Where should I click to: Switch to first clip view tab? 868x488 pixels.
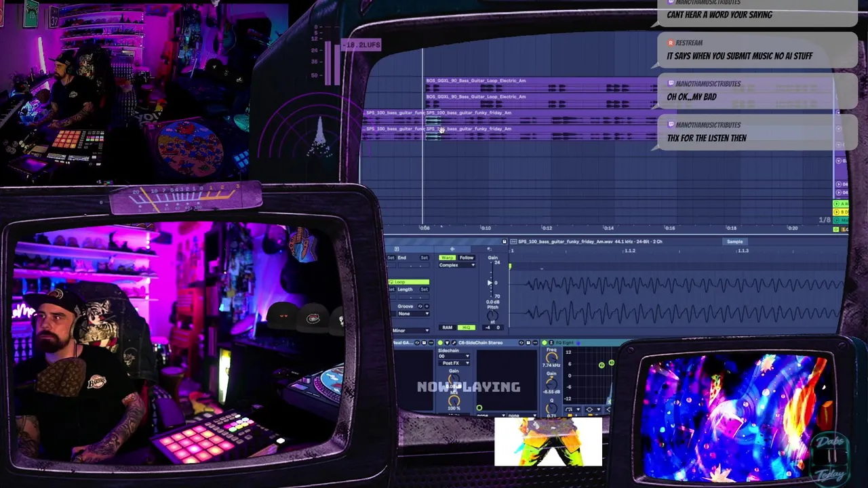(397, 249)
